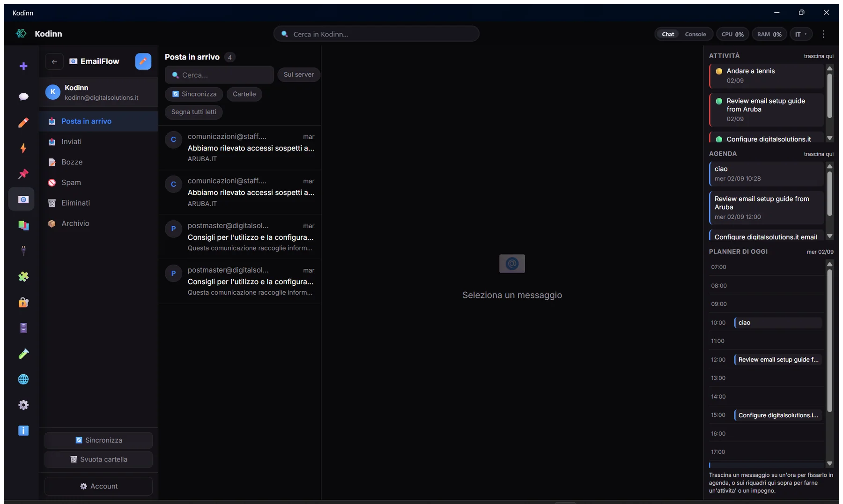Open the Archivio folder
The image size is (843, 504).
coord(99,223)
